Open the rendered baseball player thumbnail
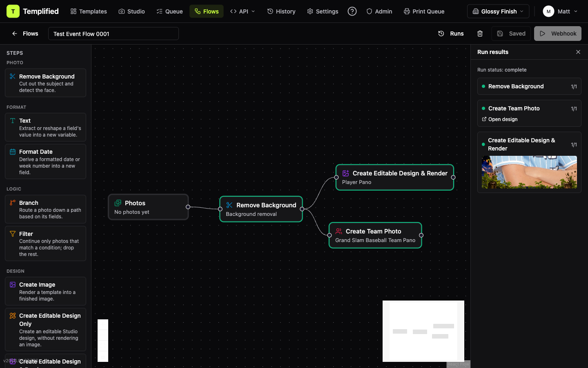The height and width of the screenshot is (368, 588). click(529, 172)
